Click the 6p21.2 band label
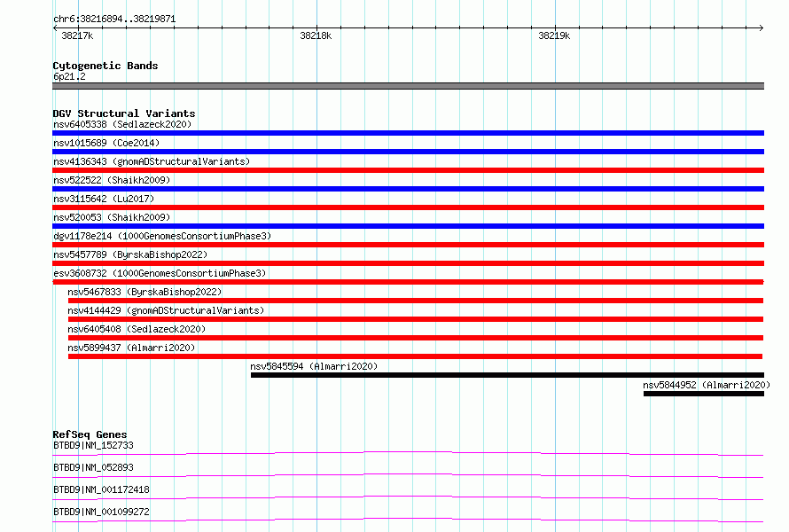 click(69, 76)
